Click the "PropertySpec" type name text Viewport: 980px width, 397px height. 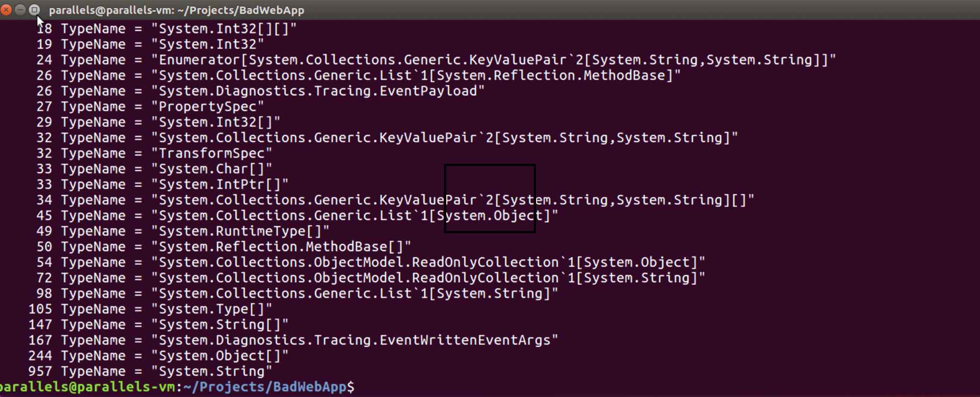click(207, 107)
